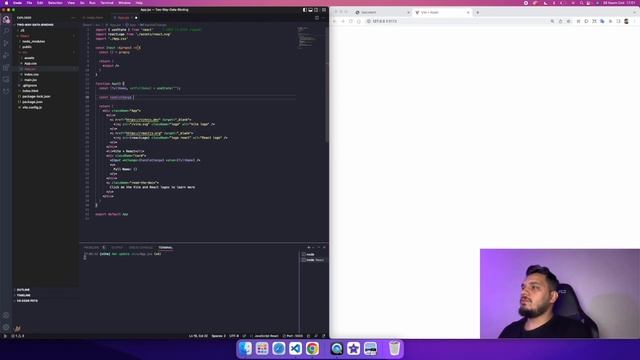This screenshot has height=360, width=640.
Task: Switch to the Vite + React Chrome tab
Action: (x=442, y=13)
